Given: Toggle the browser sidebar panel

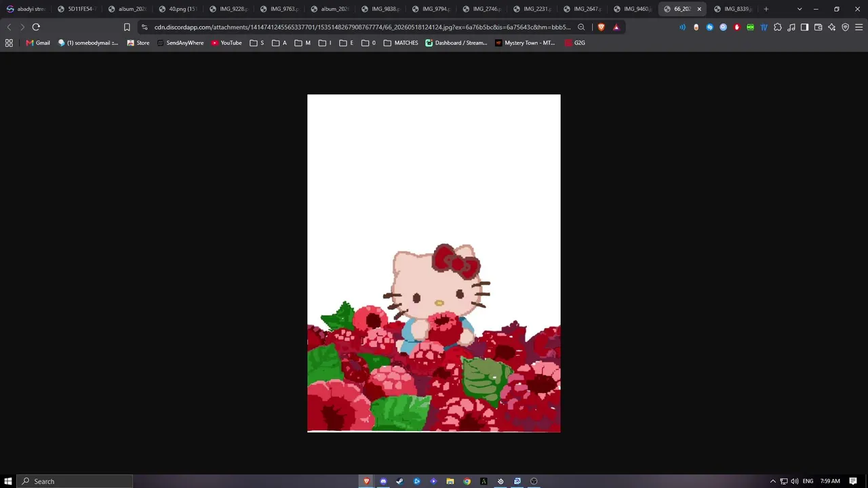Looking at the screenshot, I should click(x=804, y=27).
